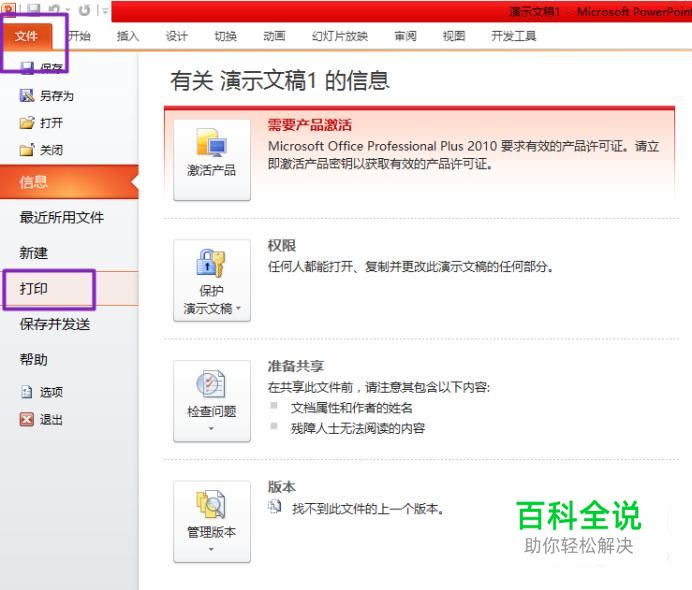Switch to the 开始 ribbon tab
692x590 pixels.
coord(80,36)
